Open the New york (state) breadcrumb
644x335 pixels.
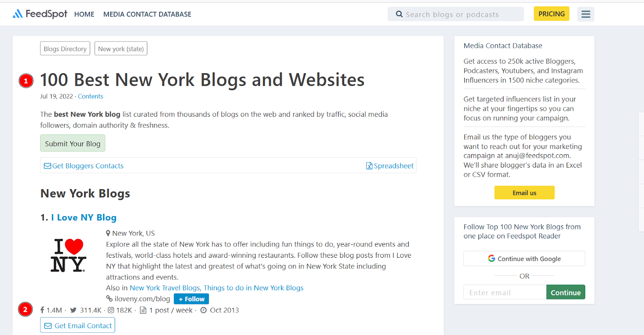121,49
